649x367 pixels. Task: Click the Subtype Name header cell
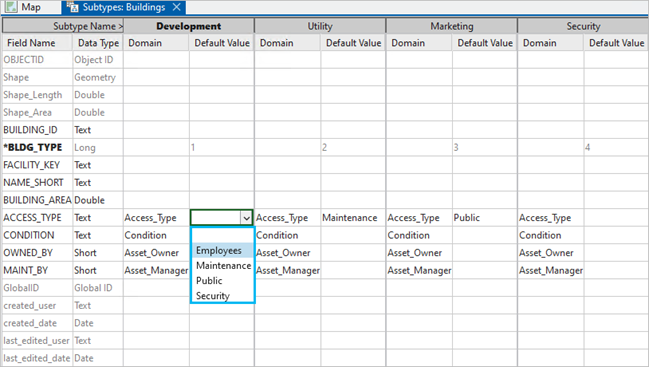coord(63,26)
